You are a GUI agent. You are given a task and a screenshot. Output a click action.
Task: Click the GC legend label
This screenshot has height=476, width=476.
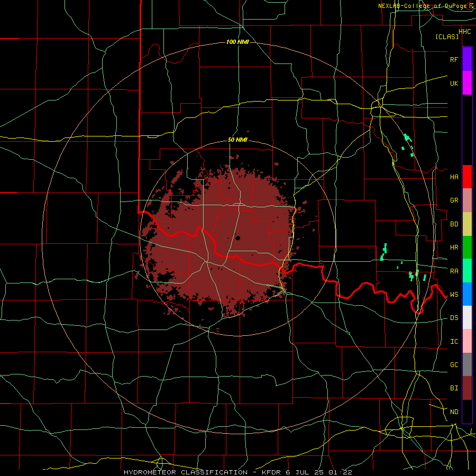(454, 365)
